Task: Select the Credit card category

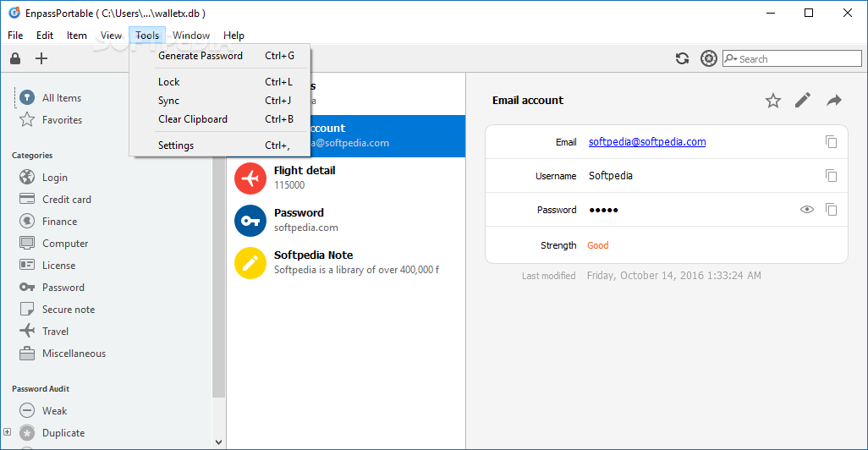Action: [55, 200]
